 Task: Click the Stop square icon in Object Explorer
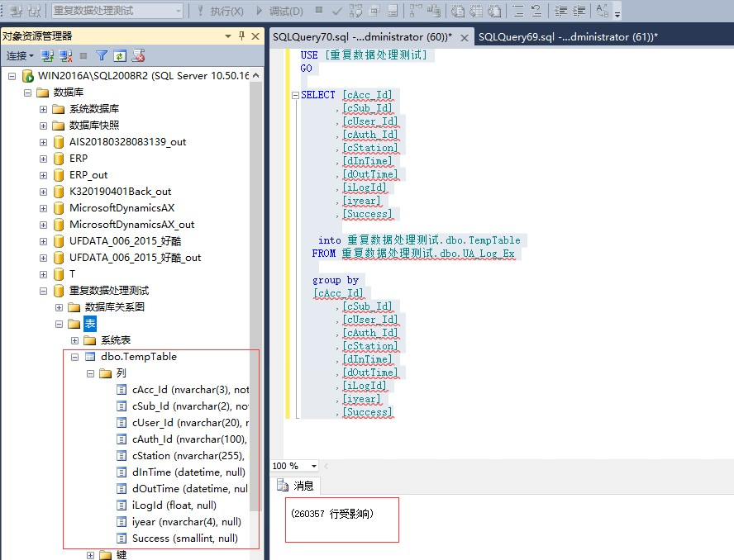pyautogui.click(x=83, y=56)
